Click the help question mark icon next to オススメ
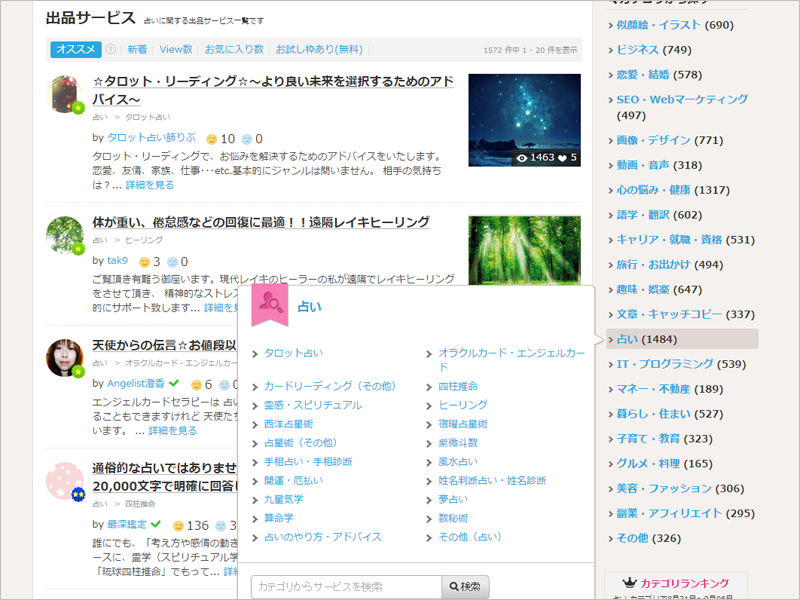Screen dimensions: 800x600 click(111, 49)
